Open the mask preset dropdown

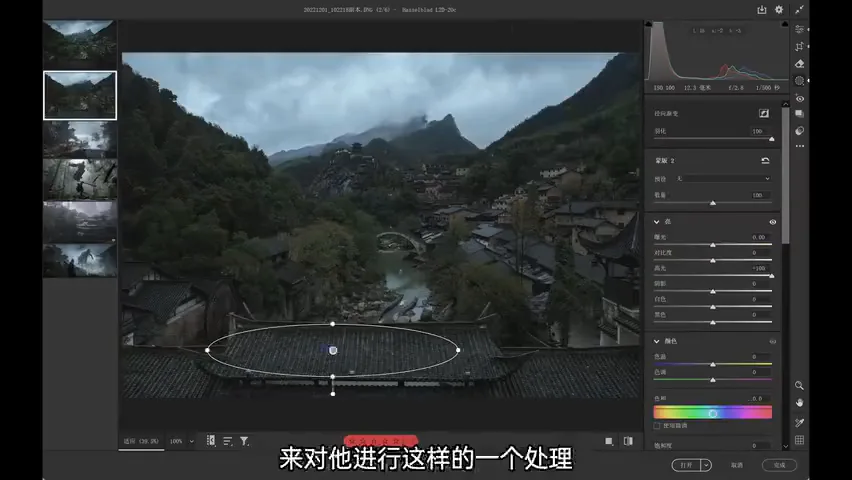(x=724, y=178)
